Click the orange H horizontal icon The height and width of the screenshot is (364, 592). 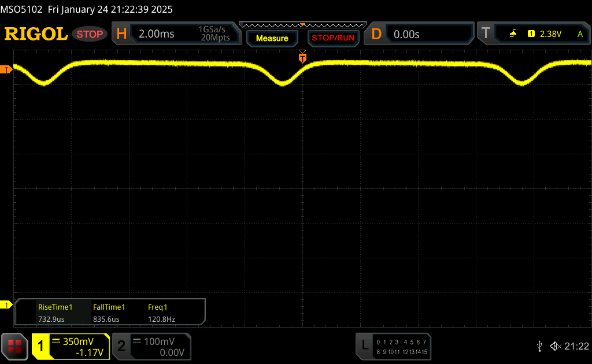pyautogui.click(x=121, y=34)
